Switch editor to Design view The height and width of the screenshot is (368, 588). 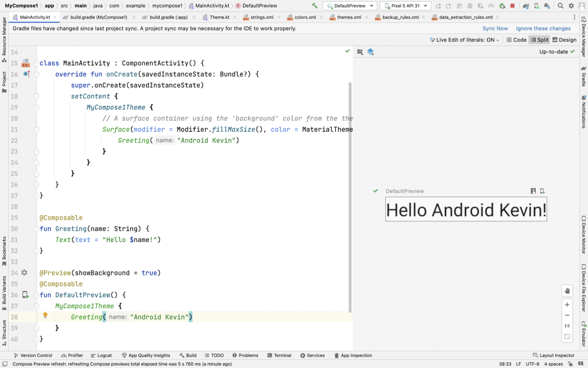point(564,40)
